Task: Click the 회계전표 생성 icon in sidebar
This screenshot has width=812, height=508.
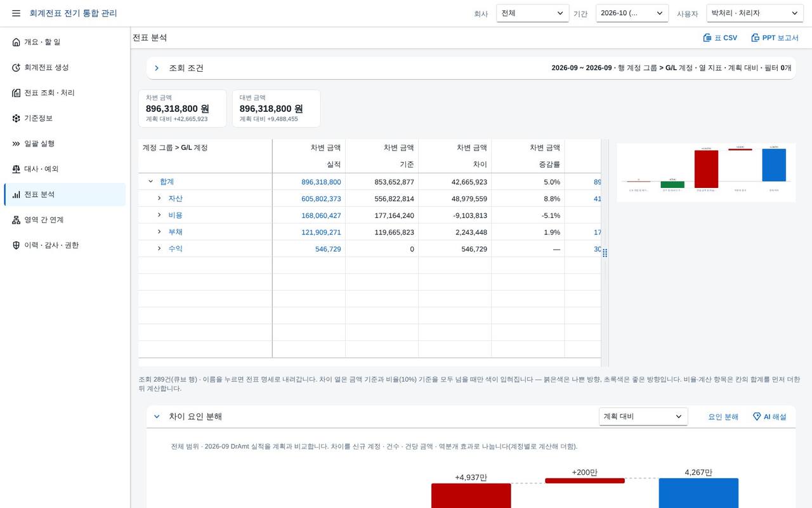Action: coord(16,67)
